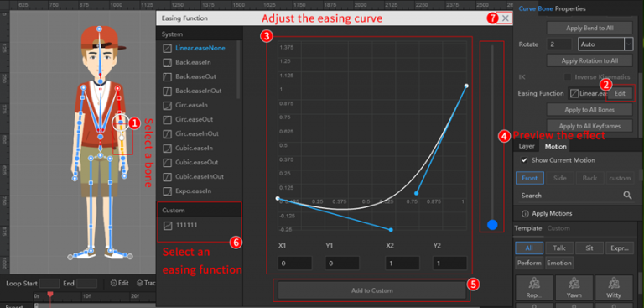Open the Rop... motion template thumbnail

click(x=533, y=288)
